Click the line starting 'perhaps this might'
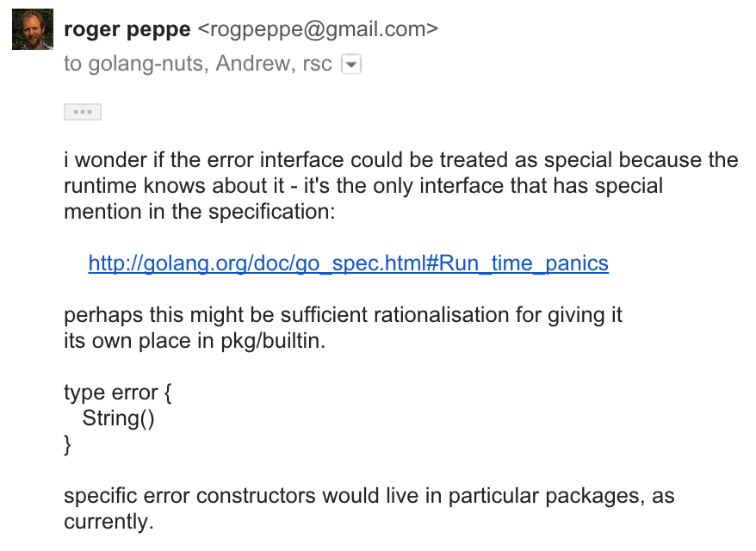Screen dimensions: 756x551 (343, 314)
